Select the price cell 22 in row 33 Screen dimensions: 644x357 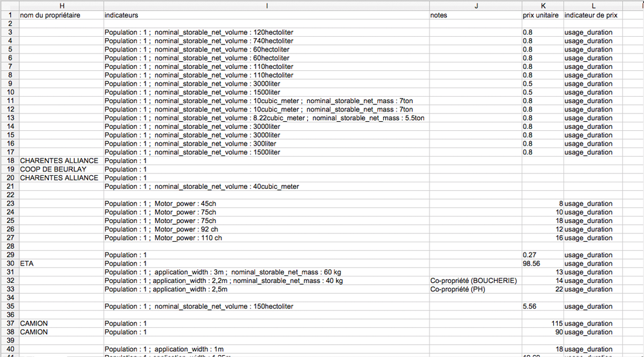[542, 289]
